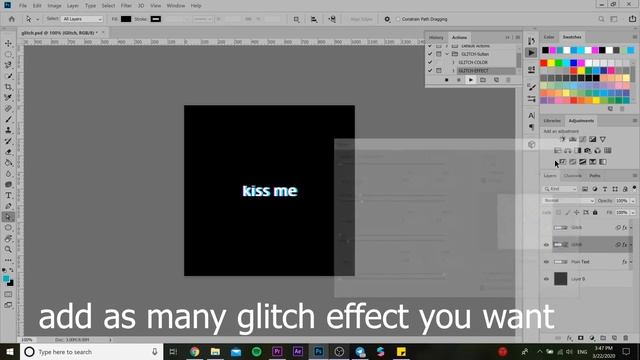This screenshot has height=360, width=640.
Task: Expand the GLITCH EFFECT action
Action: (x=453, y=71)
